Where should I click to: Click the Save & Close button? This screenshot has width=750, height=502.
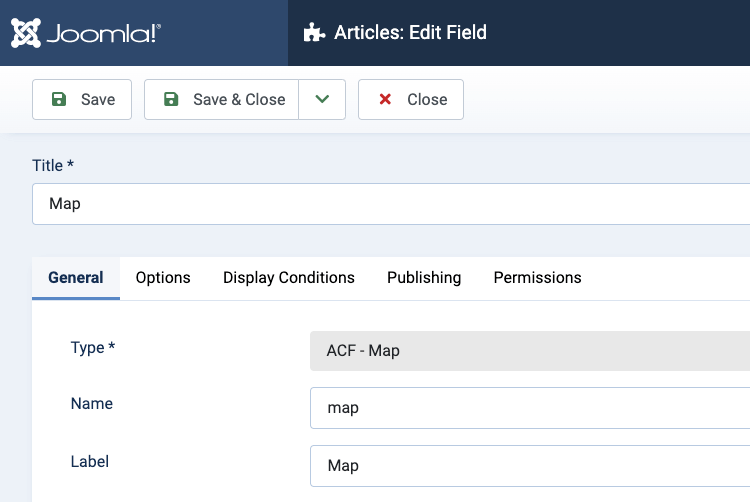(221, 99)
